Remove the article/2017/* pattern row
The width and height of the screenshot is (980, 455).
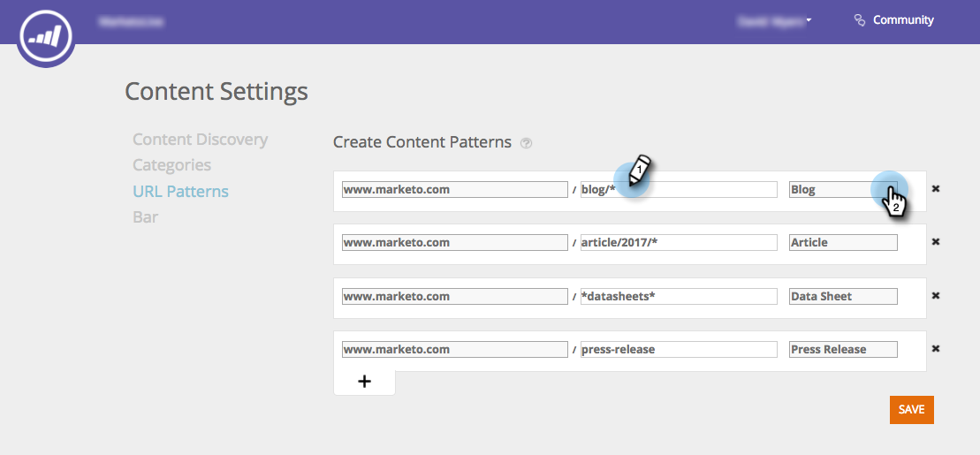click(x=936, y=242)
